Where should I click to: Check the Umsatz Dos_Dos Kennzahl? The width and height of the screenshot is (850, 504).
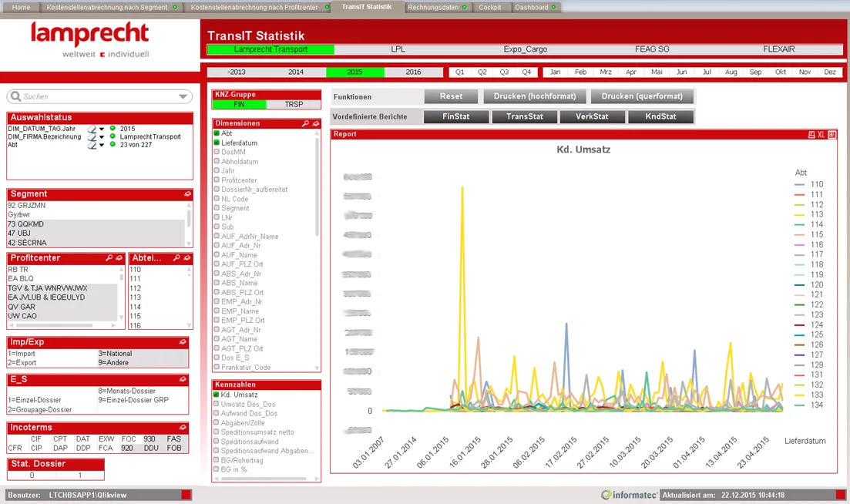(217, 404)
